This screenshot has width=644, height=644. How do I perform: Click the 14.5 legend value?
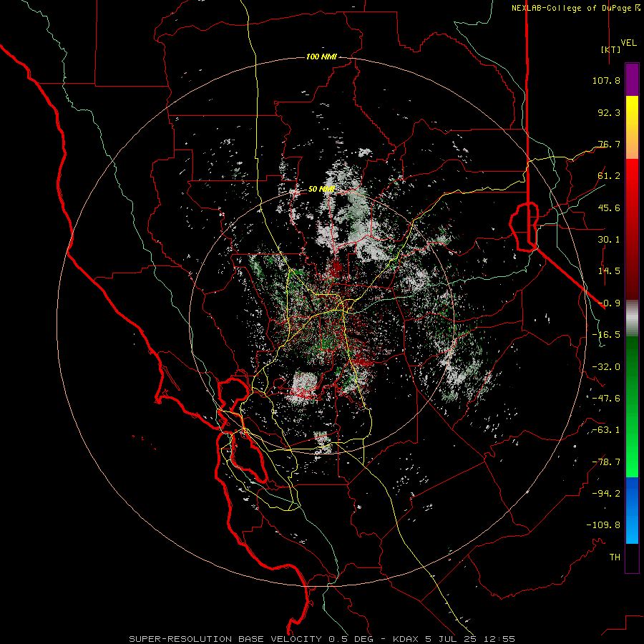click(x=609, y=271)
